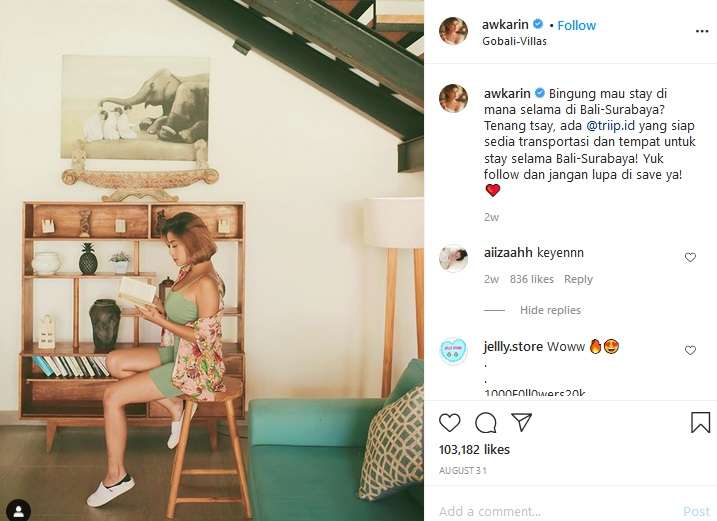Like aiizaahh's comment with small heart
The image size is (717, 521).
click(690, 258)
